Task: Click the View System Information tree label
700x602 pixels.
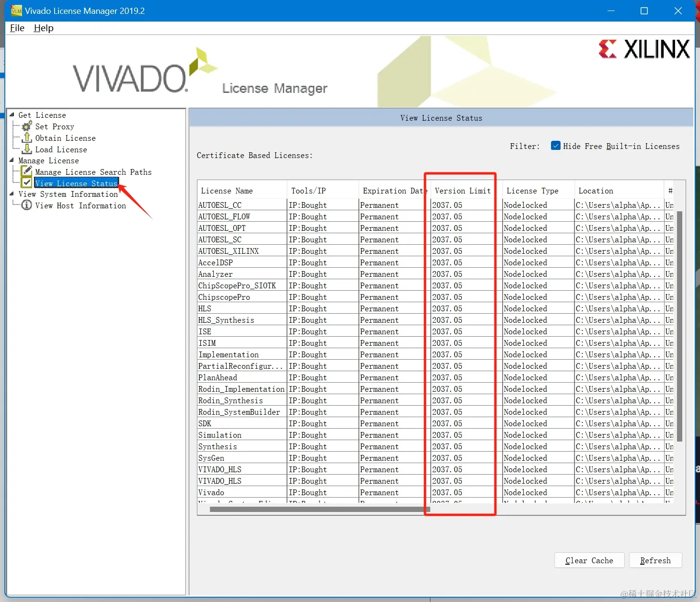Action: [68, 194]
